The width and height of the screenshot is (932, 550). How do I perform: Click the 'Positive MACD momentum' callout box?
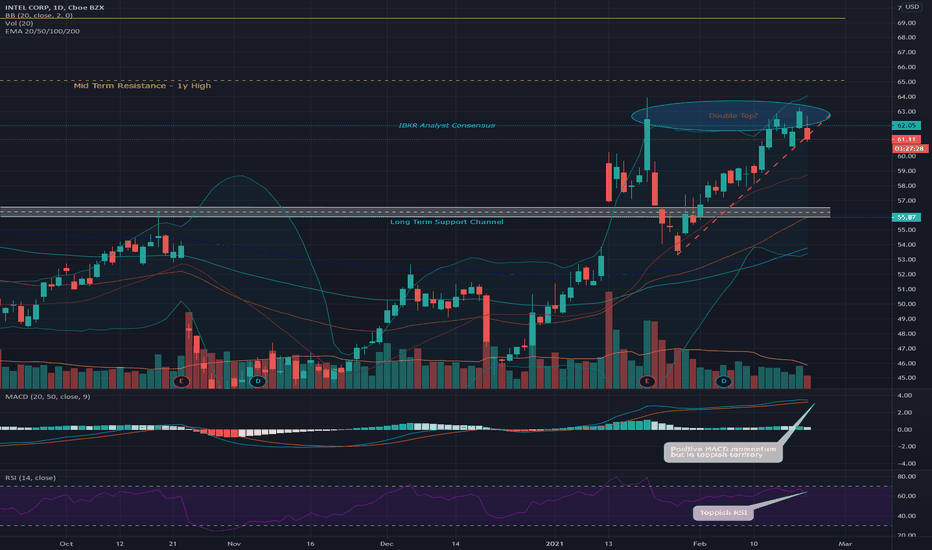coord(723,452)
